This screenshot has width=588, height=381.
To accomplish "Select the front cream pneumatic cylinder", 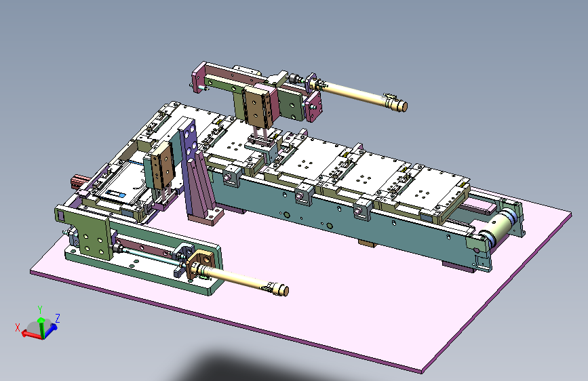I will click(240, 279).
